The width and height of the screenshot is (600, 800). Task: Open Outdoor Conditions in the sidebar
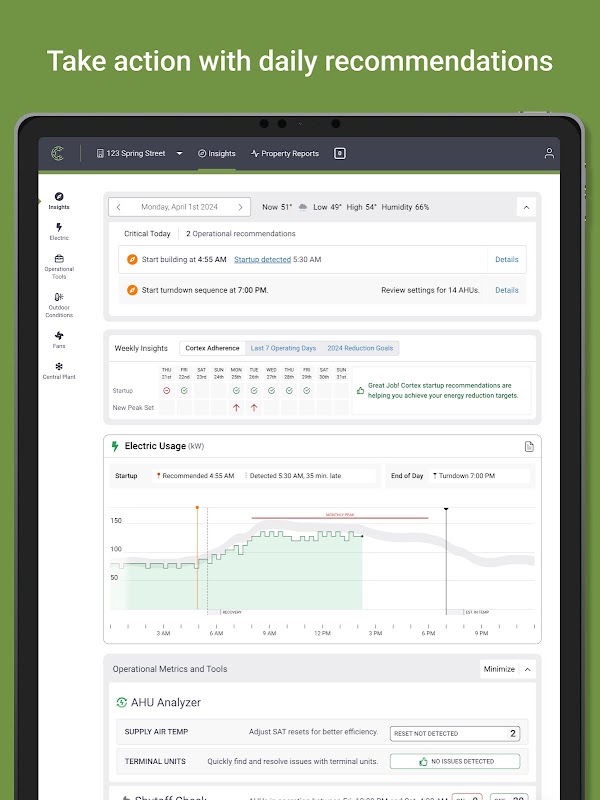coord(59,305)
